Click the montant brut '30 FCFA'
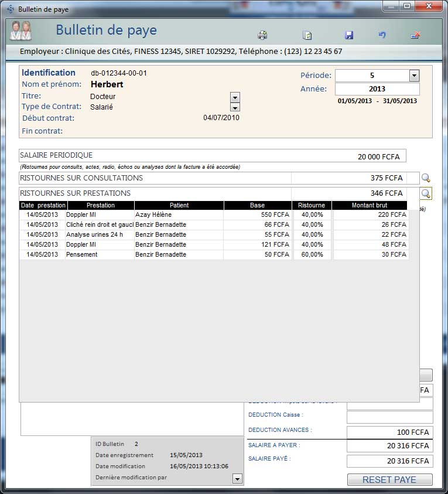Image resolution: width=448 pixels, height=494 pixels. (394, 254)
